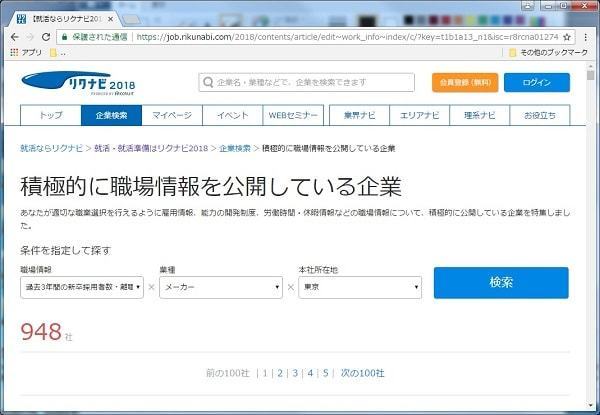Open その他のブックマーク folder
The height and width of the screenshot is (415, 600).
click(x=548, y=52)
